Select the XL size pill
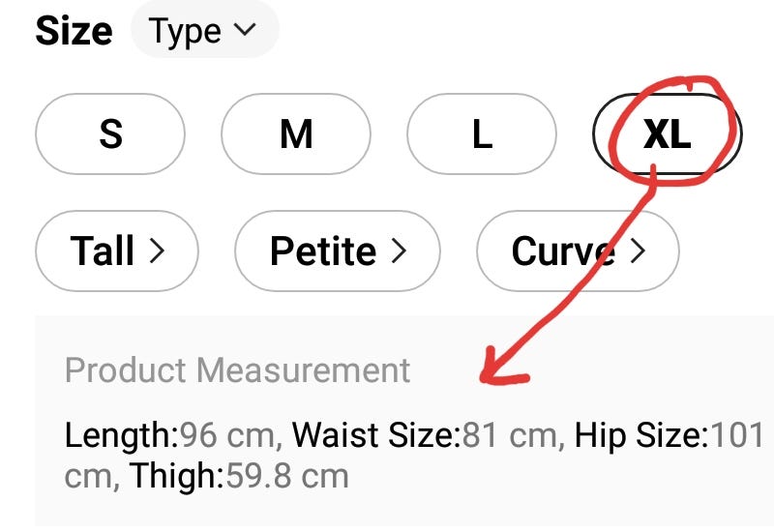Image resolution: width=774 pixels, height=532 pixels. point(667,134)
